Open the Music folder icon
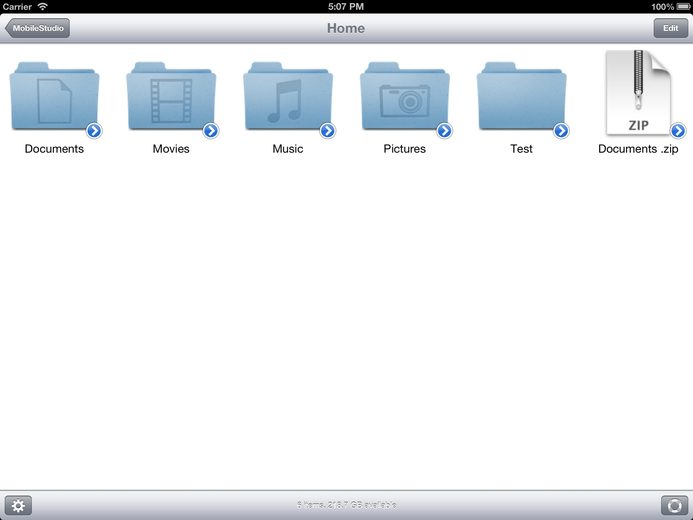Image resolution: width=693 pixels, height=520 pixels. pyautogui.click(x=288, y=96)
